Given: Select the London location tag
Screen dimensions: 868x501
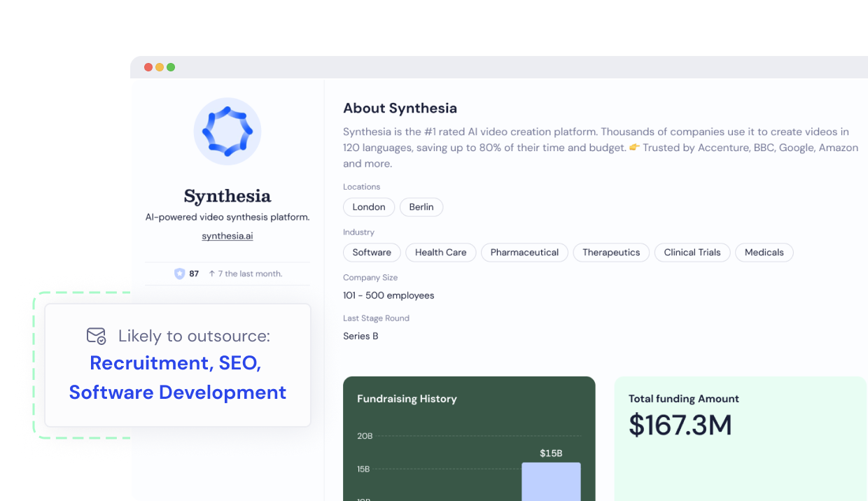Looking at the screenshot, I should (368, 207).
